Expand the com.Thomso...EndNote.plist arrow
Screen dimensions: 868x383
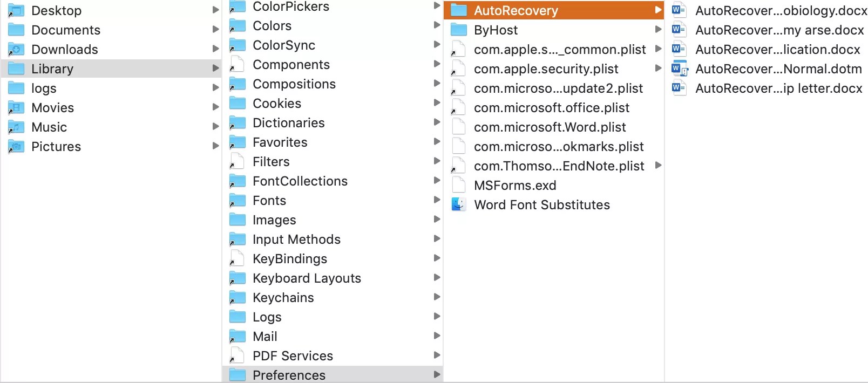pyautogui.click(x=658, y=166)
